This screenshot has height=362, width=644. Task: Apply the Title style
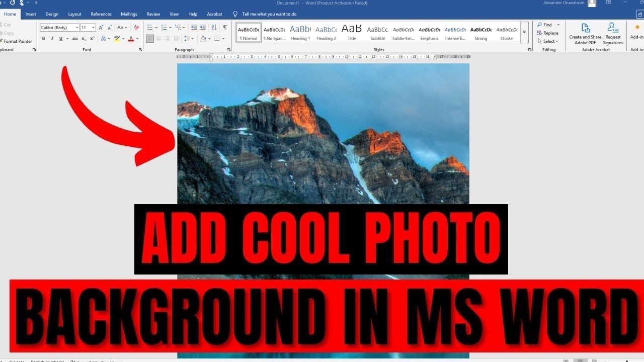pos(352,32)
